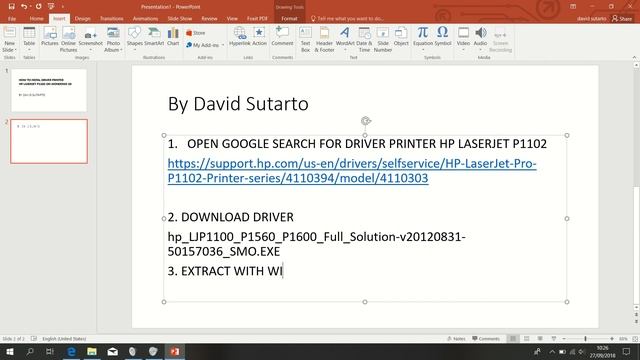Click the Undo icon in quick access toolbar
The image size is (640, 360).
point(24,7)
